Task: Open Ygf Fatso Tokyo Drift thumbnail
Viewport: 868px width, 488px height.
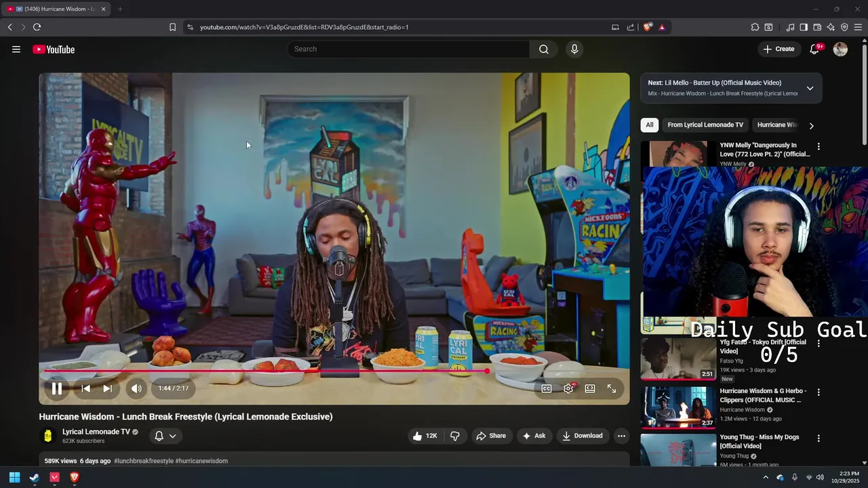Action: pyautogui.click(x=678, y=359)
